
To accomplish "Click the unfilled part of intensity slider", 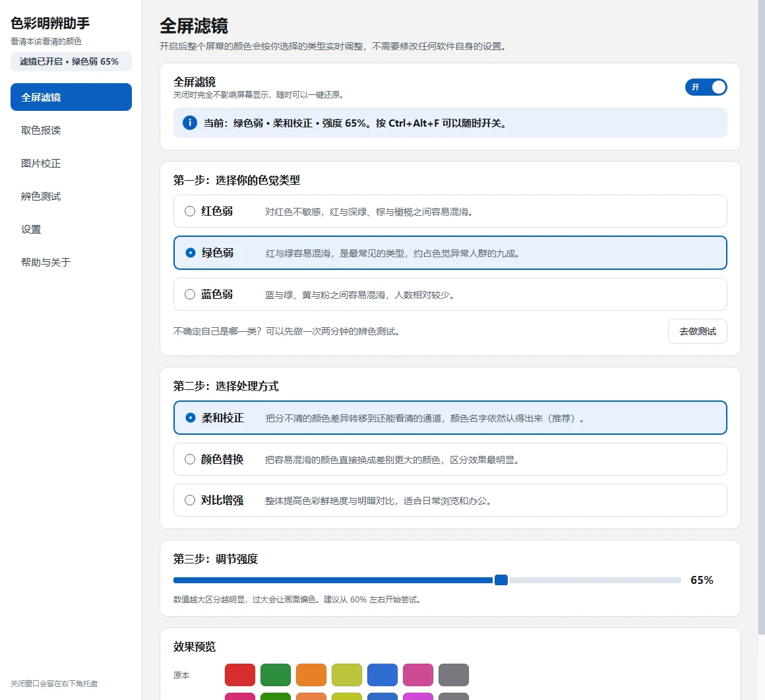I will [594, 581].
